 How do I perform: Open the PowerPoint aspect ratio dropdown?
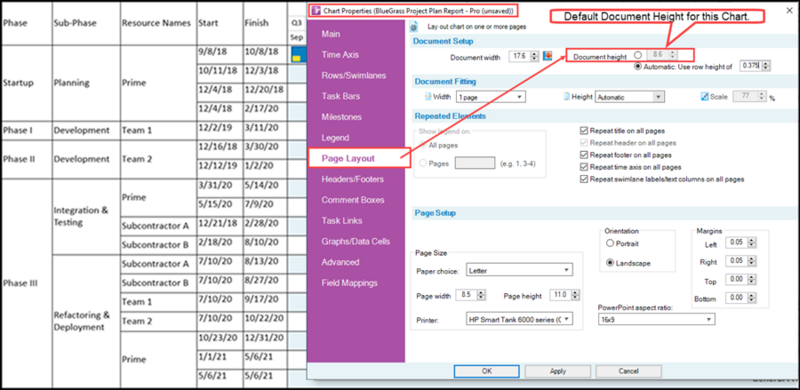click(x=656, y=320)
